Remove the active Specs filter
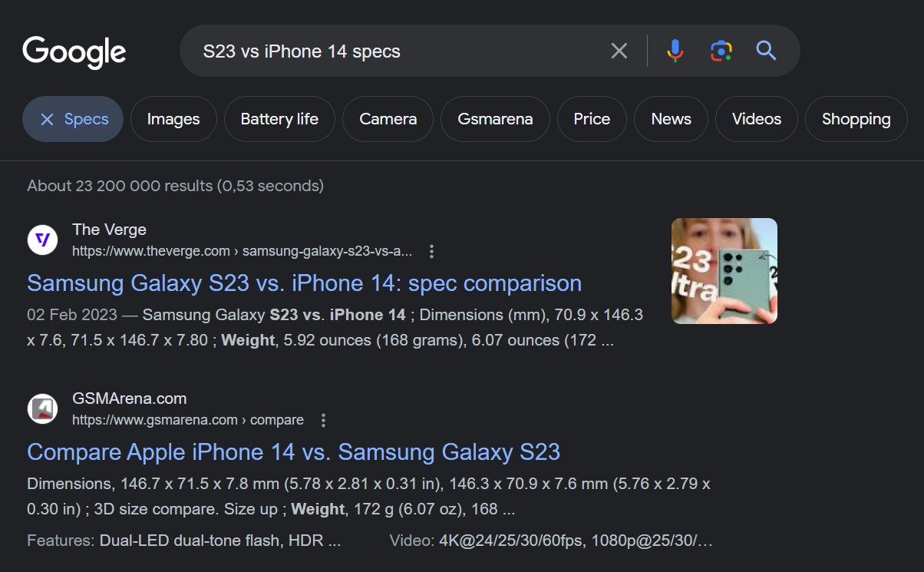The image size is (924, 572). pos(48,119)
